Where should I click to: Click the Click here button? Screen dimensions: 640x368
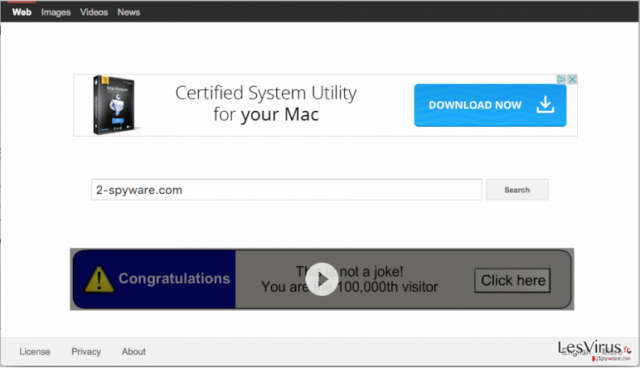tap(513, 280)
